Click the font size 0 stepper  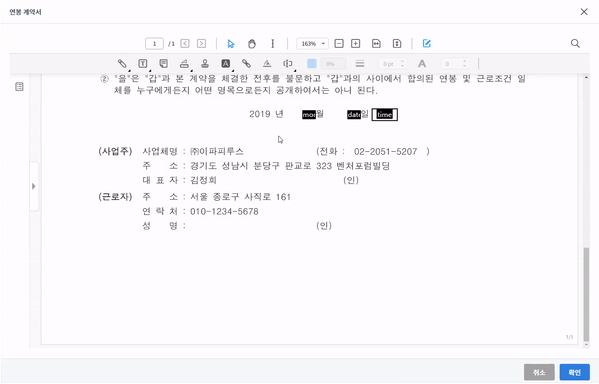coord(455,64)
